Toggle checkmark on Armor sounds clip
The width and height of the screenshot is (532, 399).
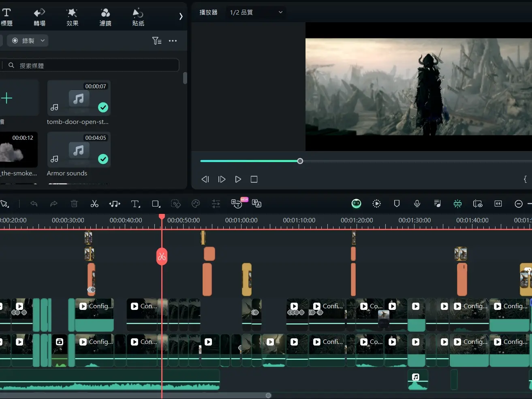click(x=103, y=159)
